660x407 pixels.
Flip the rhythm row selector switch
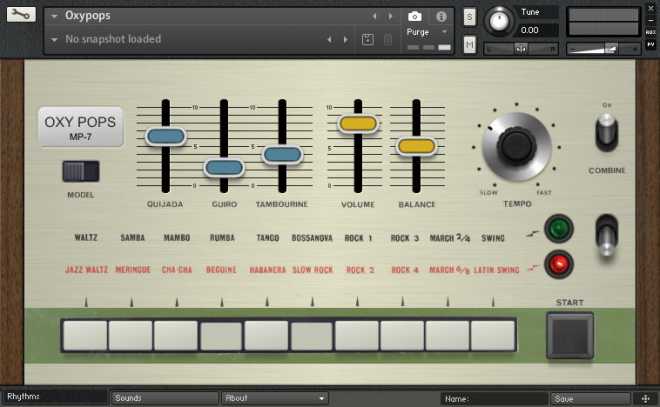(606, 236)
